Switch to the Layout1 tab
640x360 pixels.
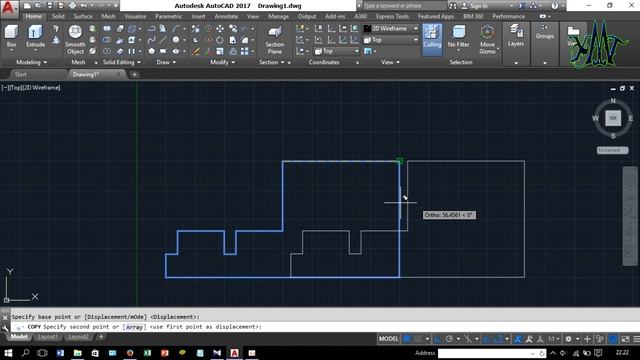(48, 337)
